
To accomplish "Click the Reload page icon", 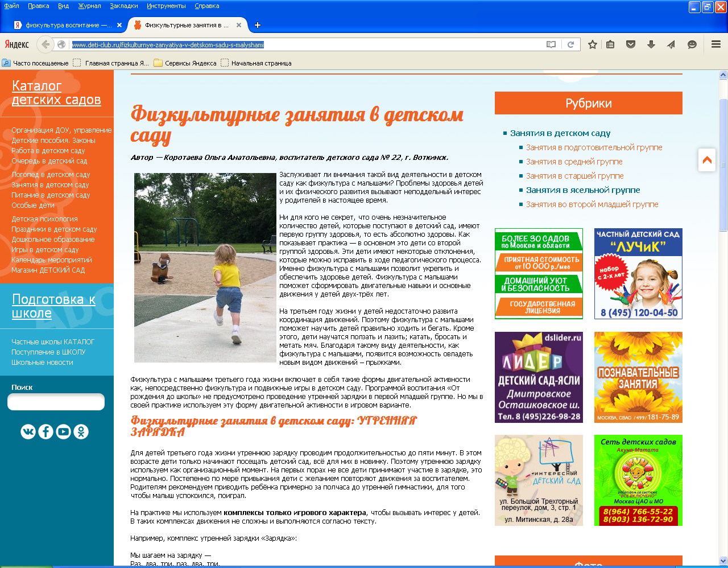I will pyautogui.click(x=570, y=44).
